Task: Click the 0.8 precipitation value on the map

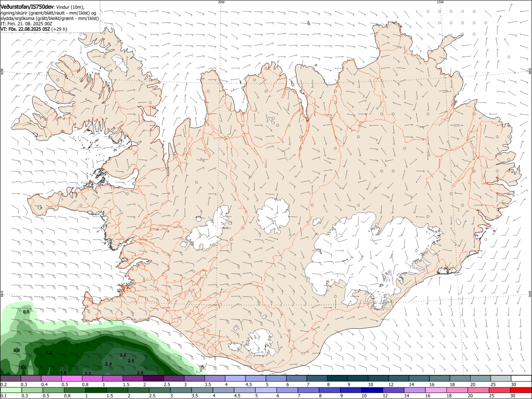Action: coord(17,351)
